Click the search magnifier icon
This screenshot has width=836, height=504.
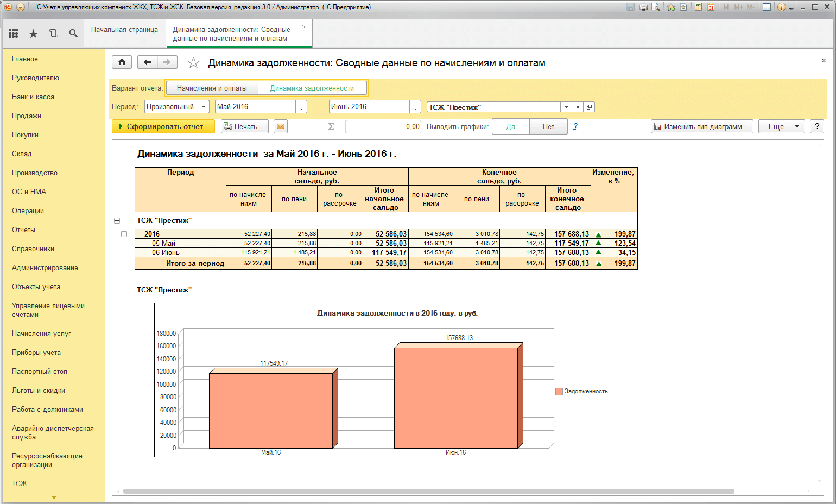click(x=73, y=34)
